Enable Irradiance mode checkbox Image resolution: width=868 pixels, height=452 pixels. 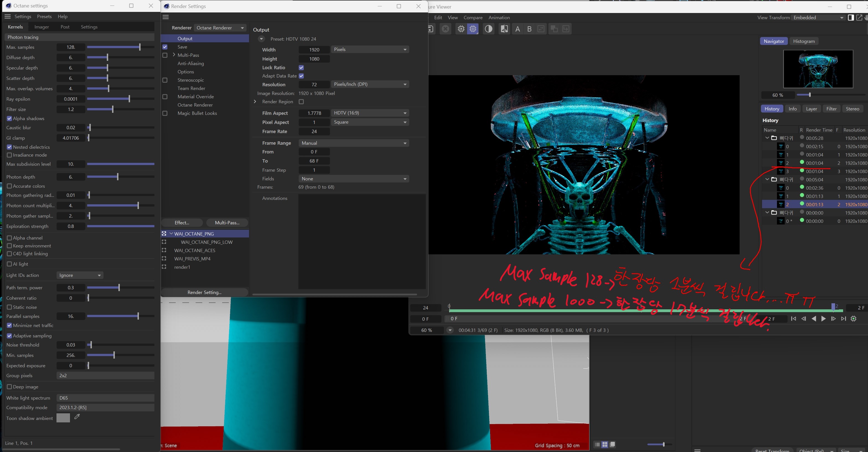(9, 155)
